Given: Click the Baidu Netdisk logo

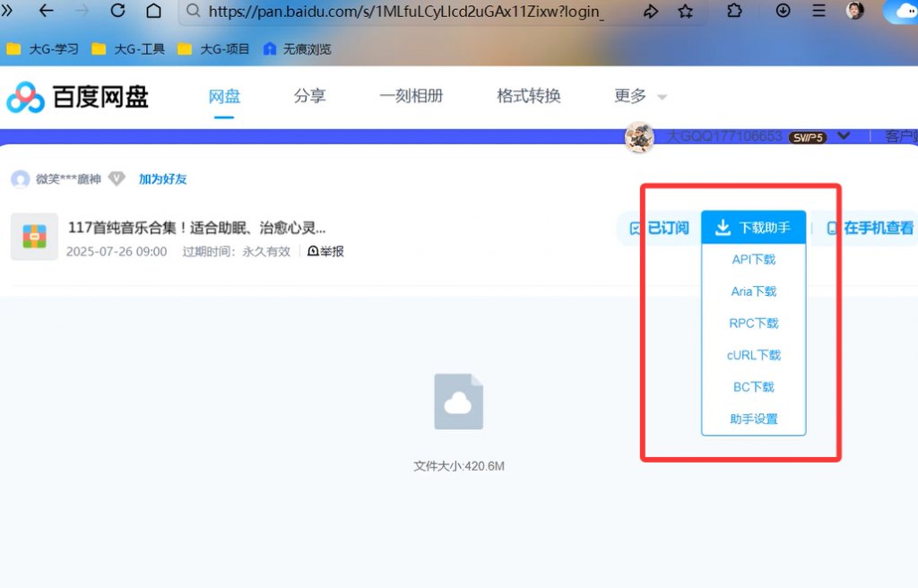Looking at the screenshot, I should click(x=25, y=96).
